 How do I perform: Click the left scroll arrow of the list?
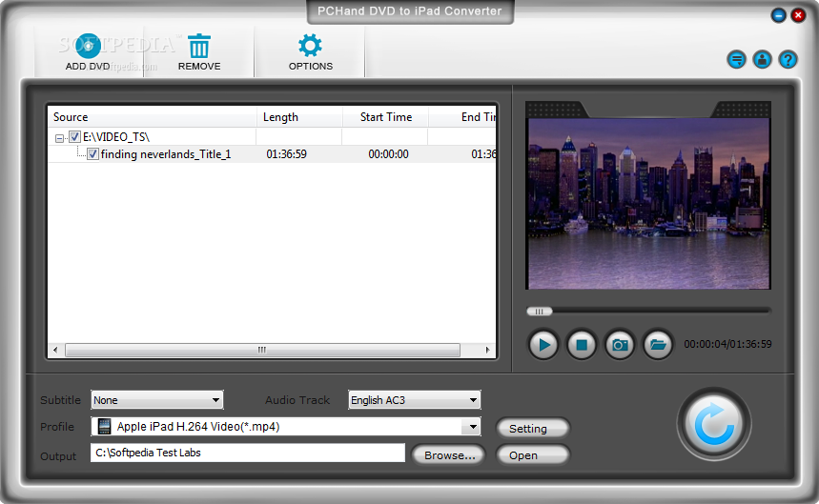[x=55, y=350]
